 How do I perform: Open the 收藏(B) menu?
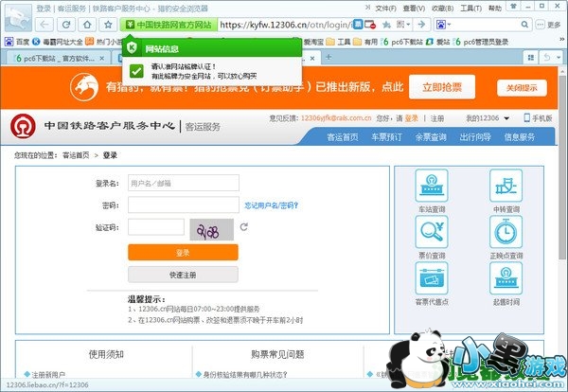(442, 8)
